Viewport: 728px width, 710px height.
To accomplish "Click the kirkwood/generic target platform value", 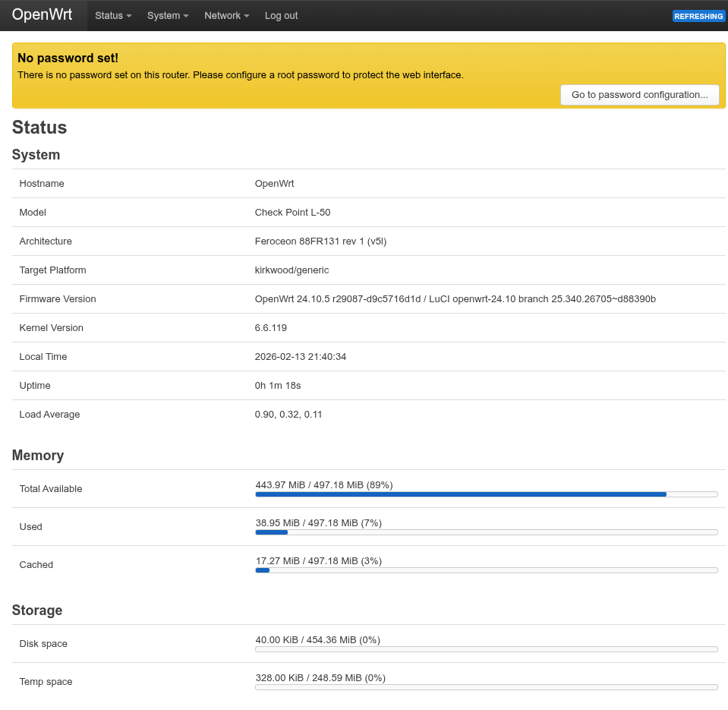I will coord(292,270).
